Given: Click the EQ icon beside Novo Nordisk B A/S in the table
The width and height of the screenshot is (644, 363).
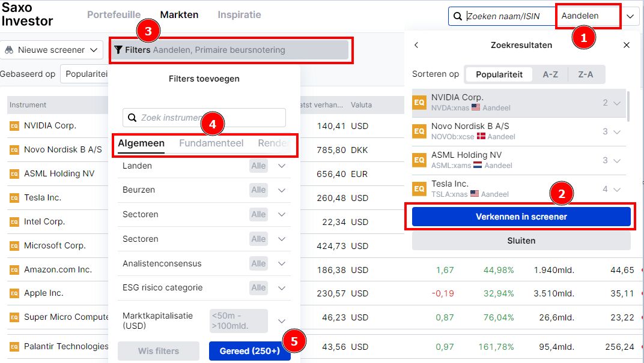Looking at the screenshot, I should tap(14, 150).
